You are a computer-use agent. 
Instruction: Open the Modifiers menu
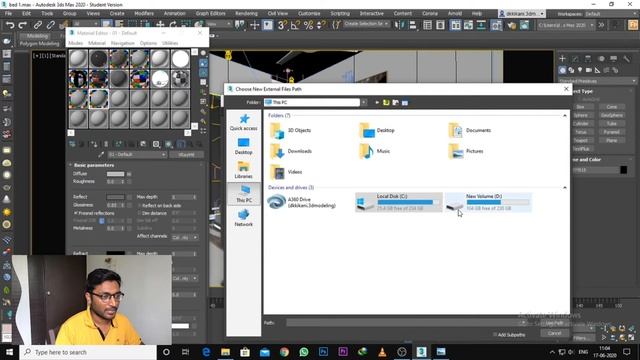point(144,13)
